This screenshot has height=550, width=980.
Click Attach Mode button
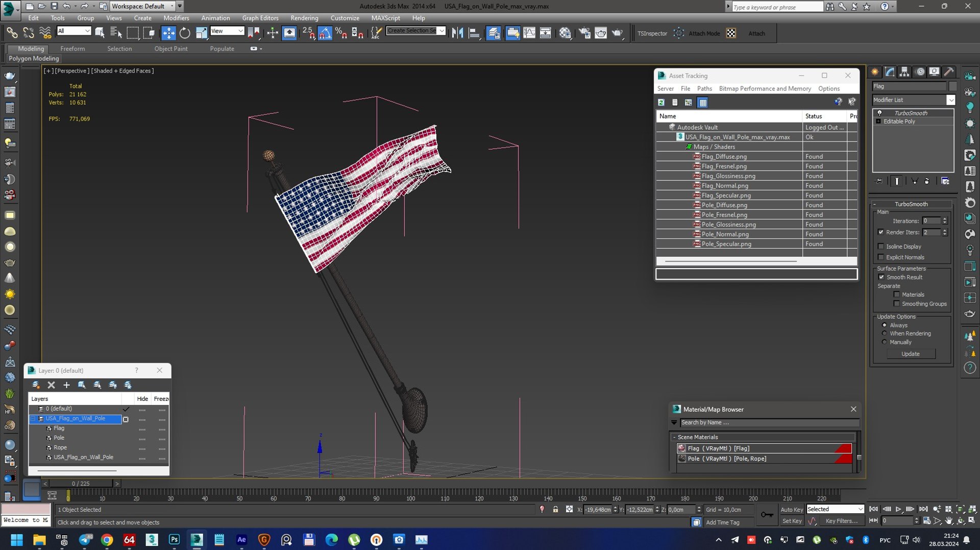(x=704, y=33)
